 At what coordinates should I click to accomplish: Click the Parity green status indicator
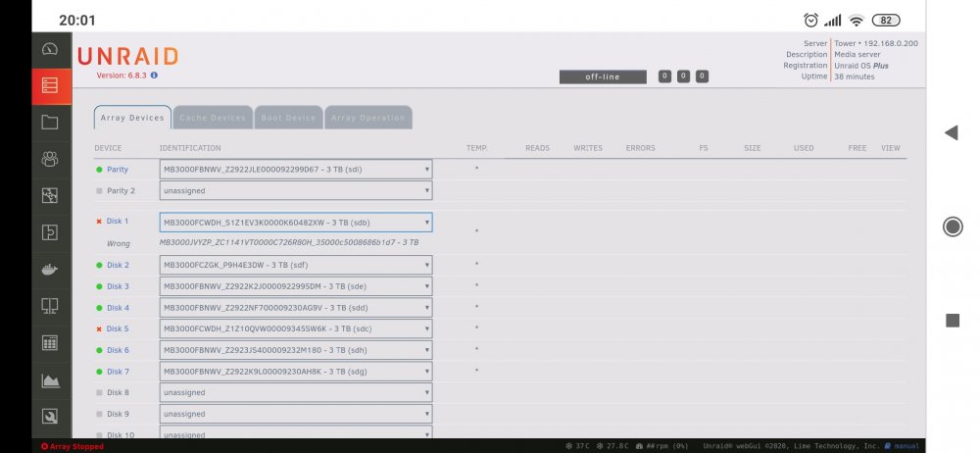coord(99,170)
